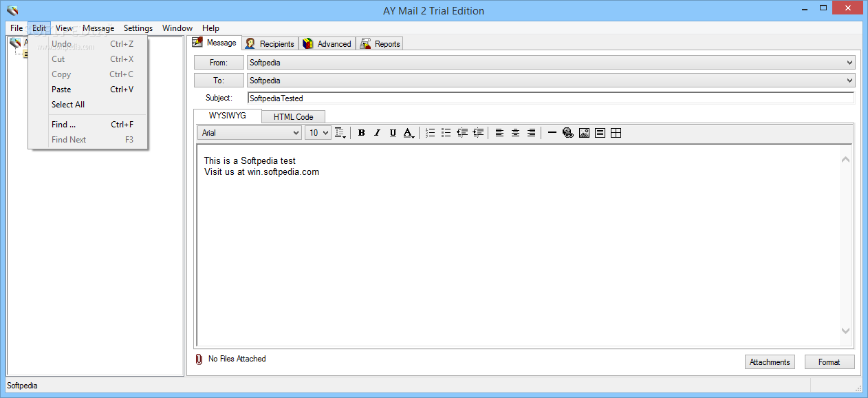Insert a bulleted list
The height and width of the screenshot is (398, 868).
(446, 133)
